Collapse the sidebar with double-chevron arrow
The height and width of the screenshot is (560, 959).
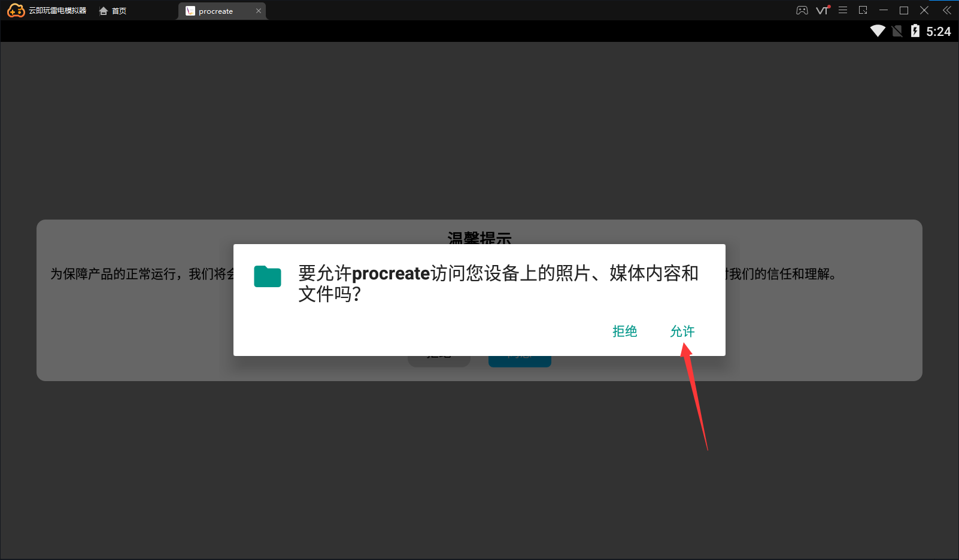946,10
